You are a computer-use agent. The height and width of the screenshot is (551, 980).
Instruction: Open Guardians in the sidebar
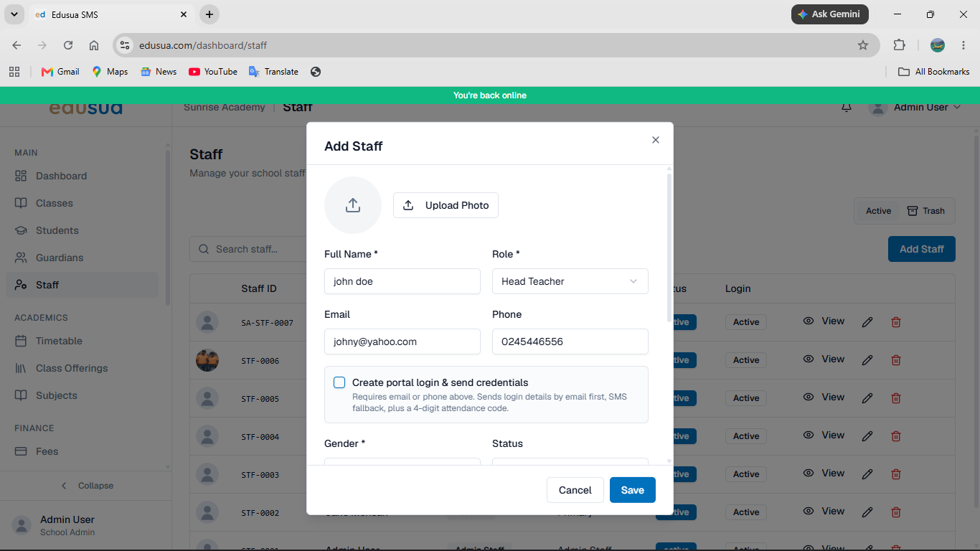(82, 258)
